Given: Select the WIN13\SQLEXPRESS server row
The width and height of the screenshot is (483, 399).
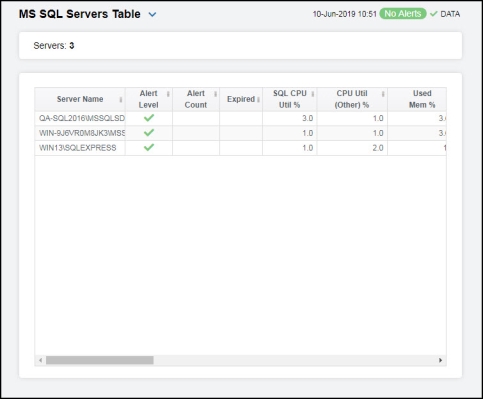Looking at the screenshot, I should coord(240,148).
